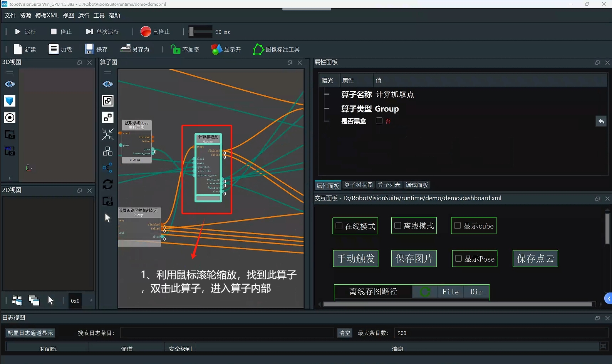
Task: Click the connected squares icon in 算子图 sidebar
Action: coord(107,117)
